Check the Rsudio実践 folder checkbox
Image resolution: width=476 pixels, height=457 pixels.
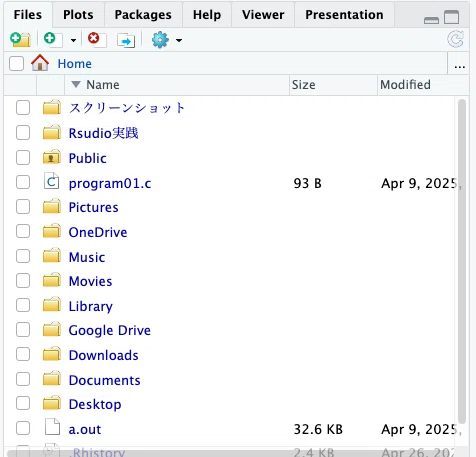click(23, 133)
